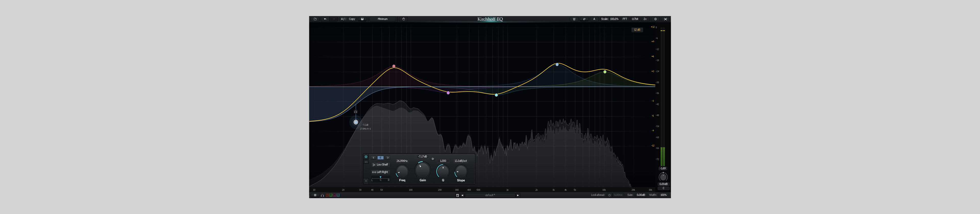Edit the 1.000 Q value
This screenshot has width=980, height=214.
pyautogui.click(x=443, y=161)
